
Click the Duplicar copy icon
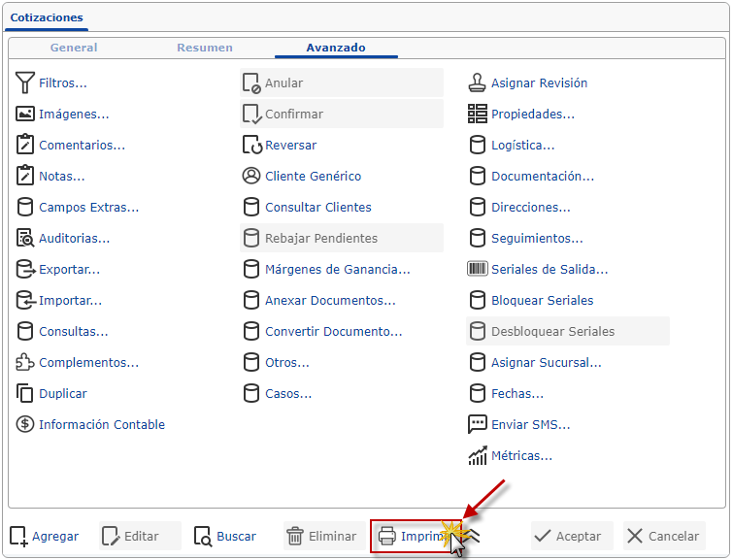[x=25, y=393]
